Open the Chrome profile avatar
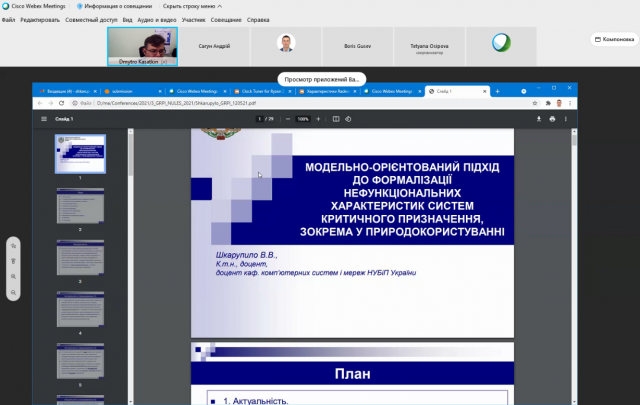 559,103
